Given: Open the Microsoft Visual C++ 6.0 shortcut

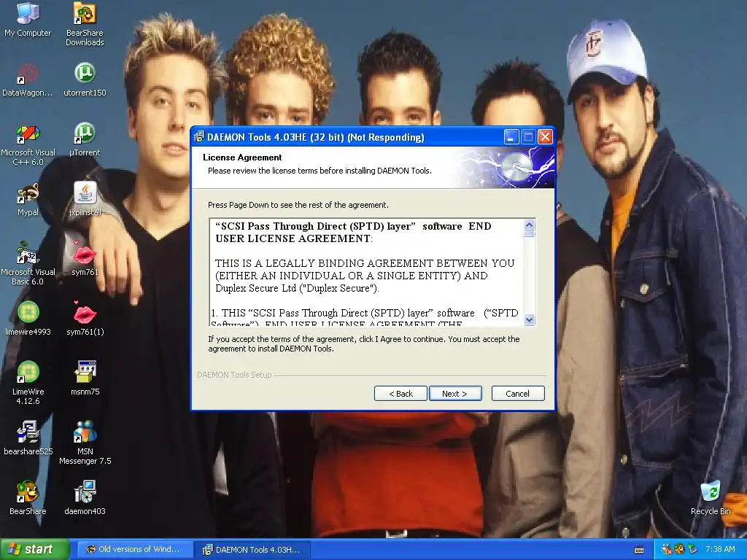Looking at the screenshot, I should (28, 145).
